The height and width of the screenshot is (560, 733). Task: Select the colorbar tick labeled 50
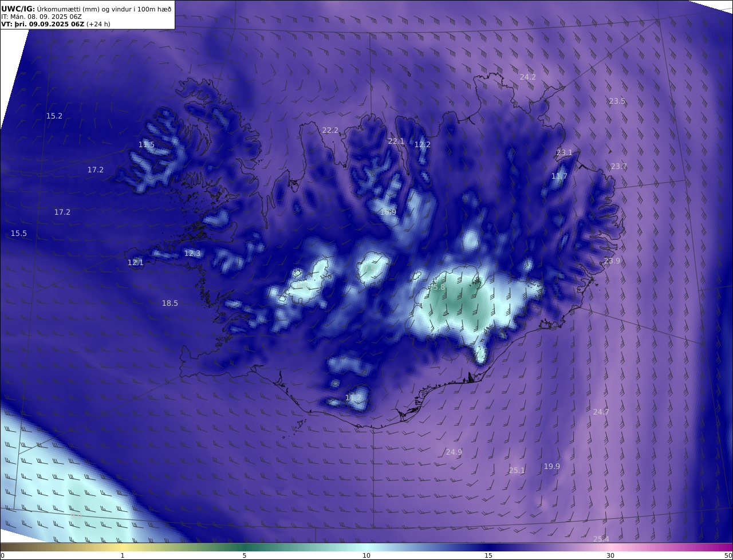pos(728,555)
